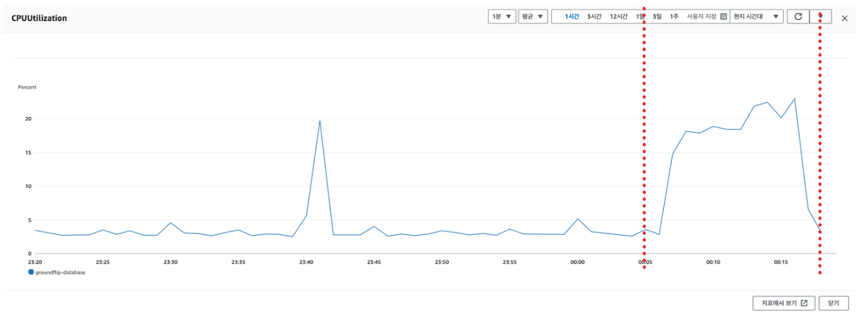Click the CPU spike peak at 23:41

319,121
